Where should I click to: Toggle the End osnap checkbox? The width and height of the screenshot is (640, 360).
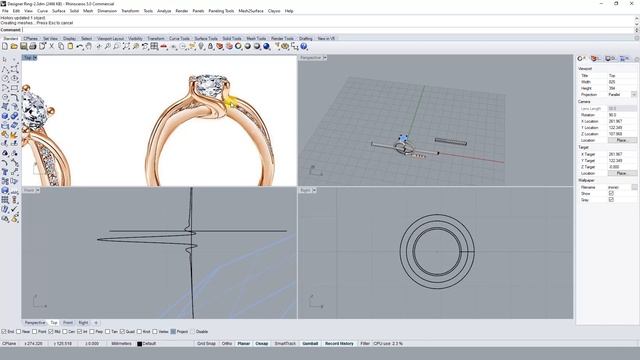click(x=4, y=332)
